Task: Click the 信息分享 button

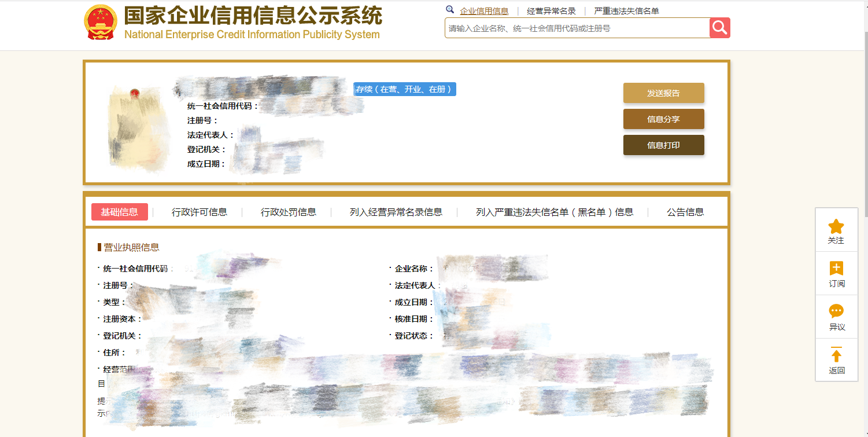Action: (x=663, y=119)
